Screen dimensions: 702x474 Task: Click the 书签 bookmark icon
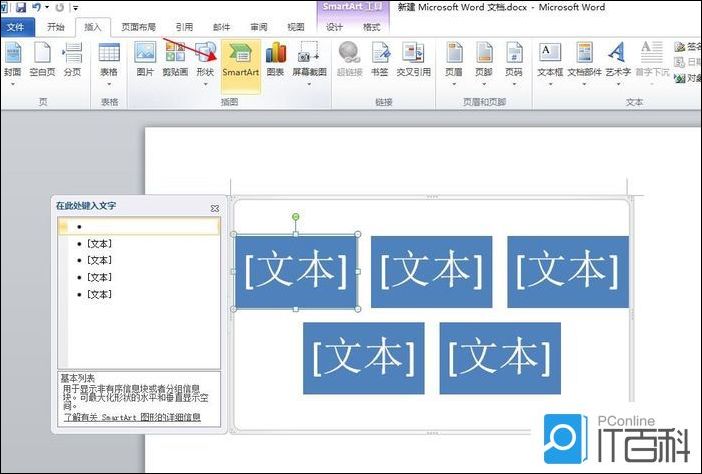point(380,60)
